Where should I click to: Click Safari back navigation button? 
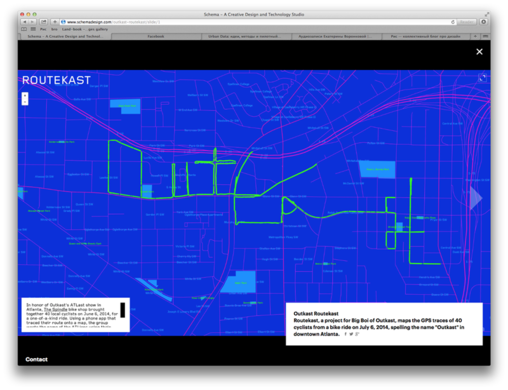coord(25,22)
